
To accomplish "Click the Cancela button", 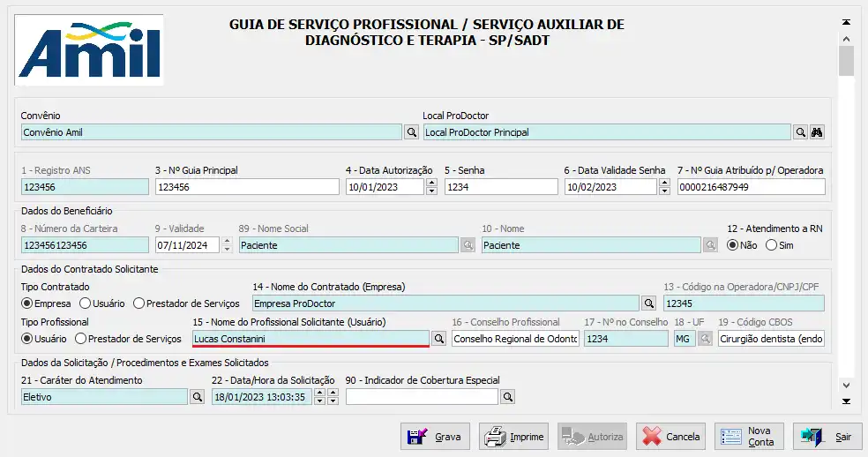I will 671,437.
